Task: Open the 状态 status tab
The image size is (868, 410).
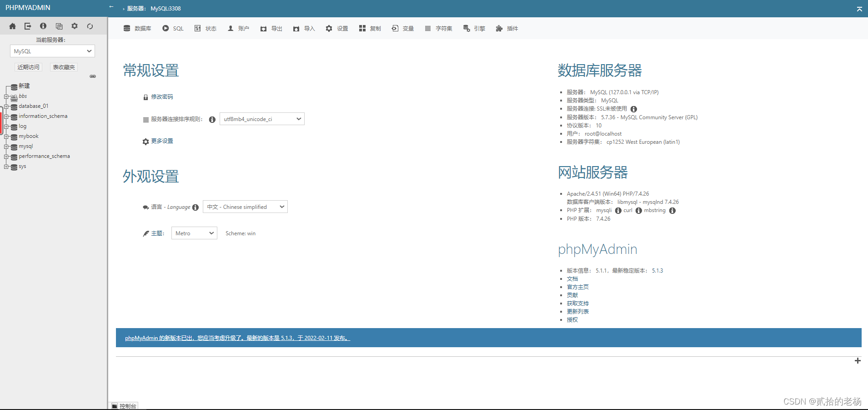Action: point(206,29)
